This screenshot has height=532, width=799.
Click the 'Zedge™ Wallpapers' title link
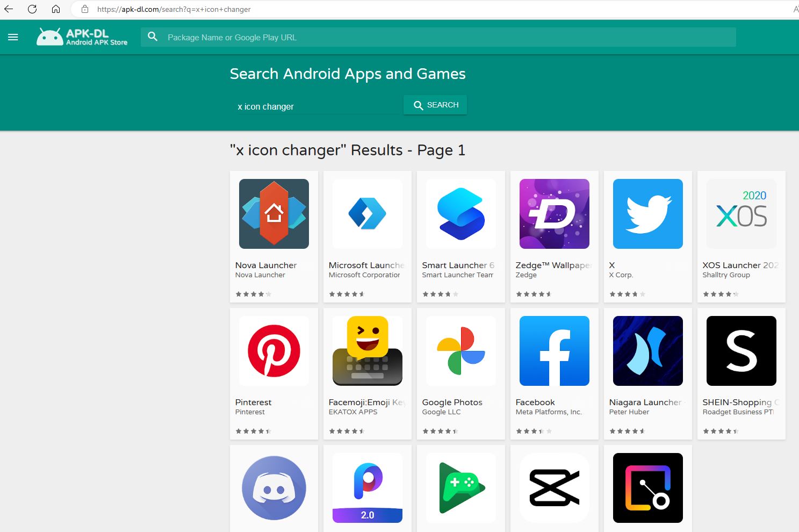coord(553,265)
